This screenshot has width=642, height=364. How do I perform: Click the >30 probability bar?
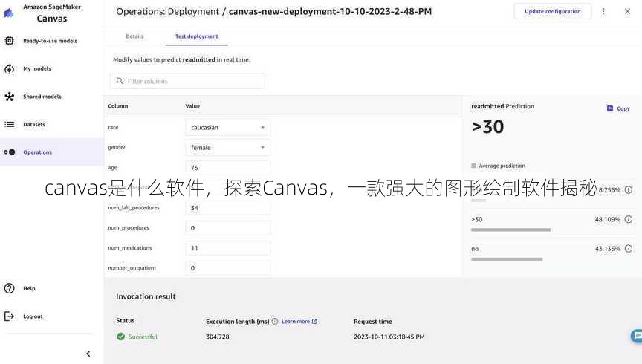tap(510, 230)
